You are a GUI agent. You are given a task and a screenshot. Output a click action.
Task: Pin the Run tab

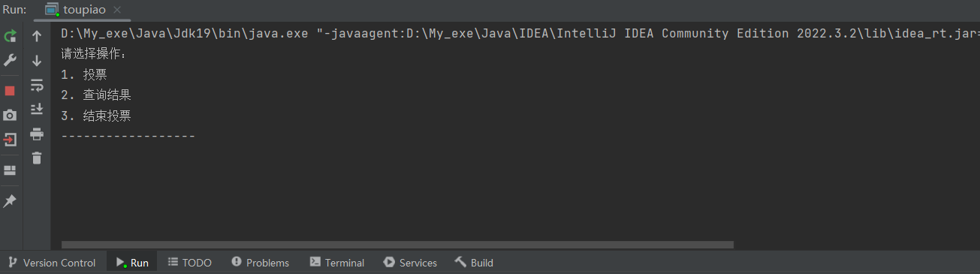click(x=10, y=201)
